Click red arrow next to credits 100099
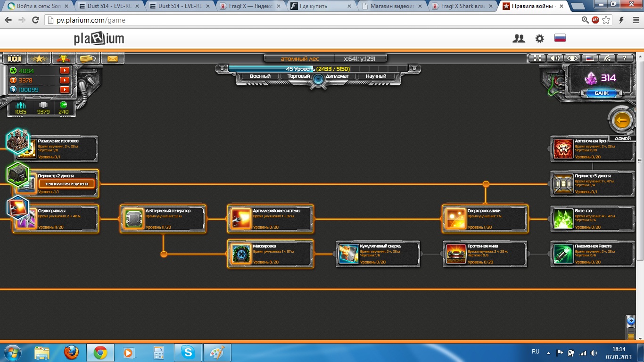This screenshot has width=644, height=362. coord(65,90)
